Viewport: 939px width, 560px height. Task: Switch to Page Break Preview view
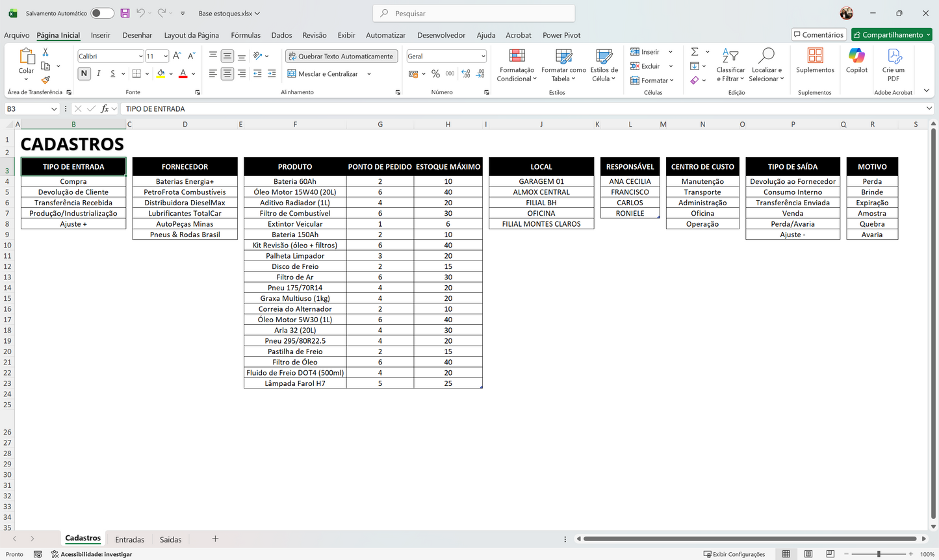pyautogui.click(x=830, y=554)
